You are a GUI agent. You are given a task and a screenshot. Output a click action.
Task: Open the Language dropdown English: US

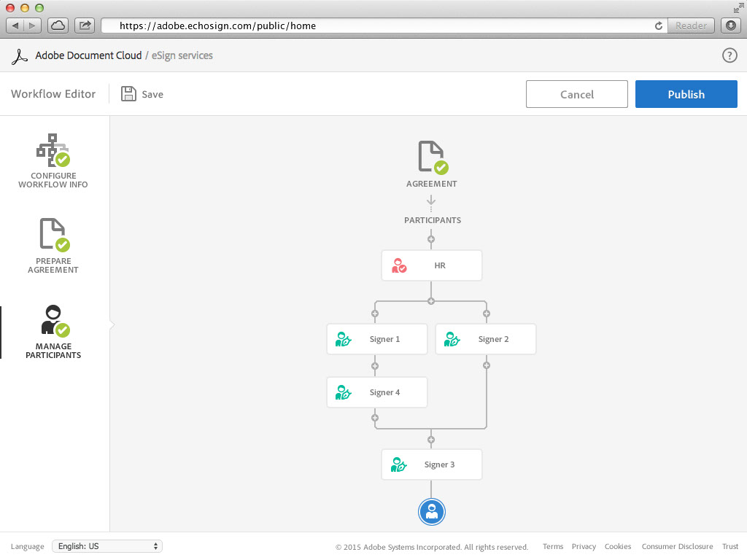point(107,546)
